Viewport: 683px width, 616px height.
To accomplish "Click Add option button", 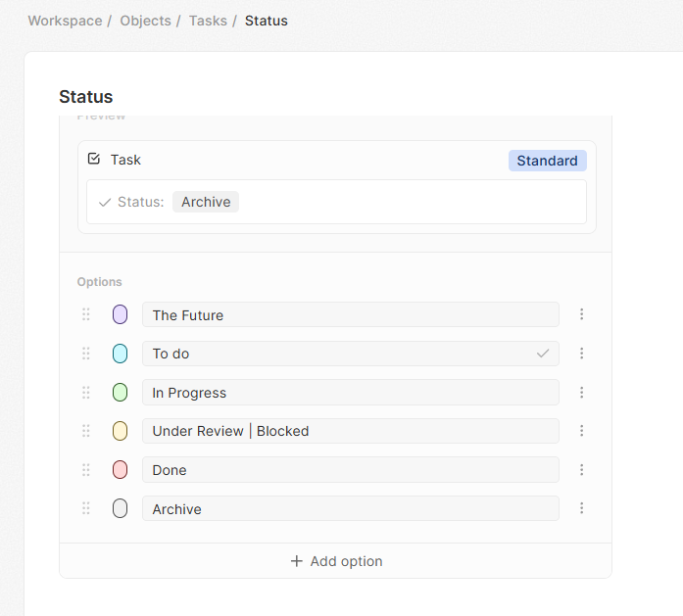I will [x=336, y=561].
